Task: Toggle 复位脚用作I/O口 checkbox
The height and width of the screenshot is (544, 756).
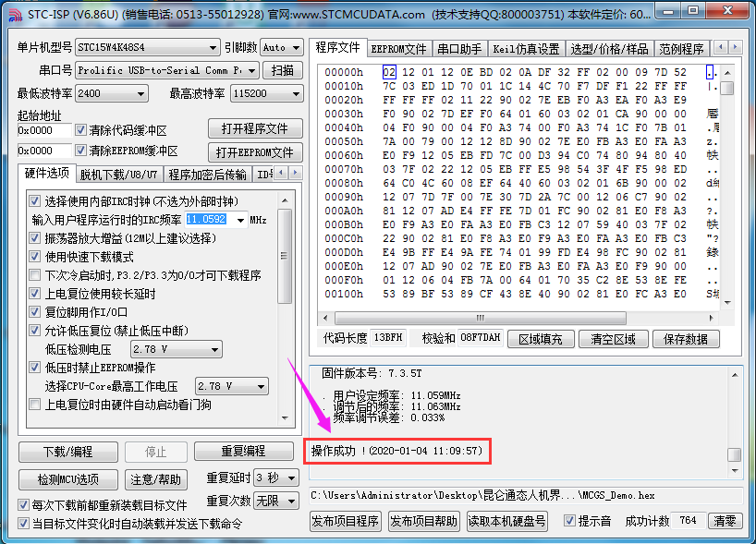Action: 35,312
